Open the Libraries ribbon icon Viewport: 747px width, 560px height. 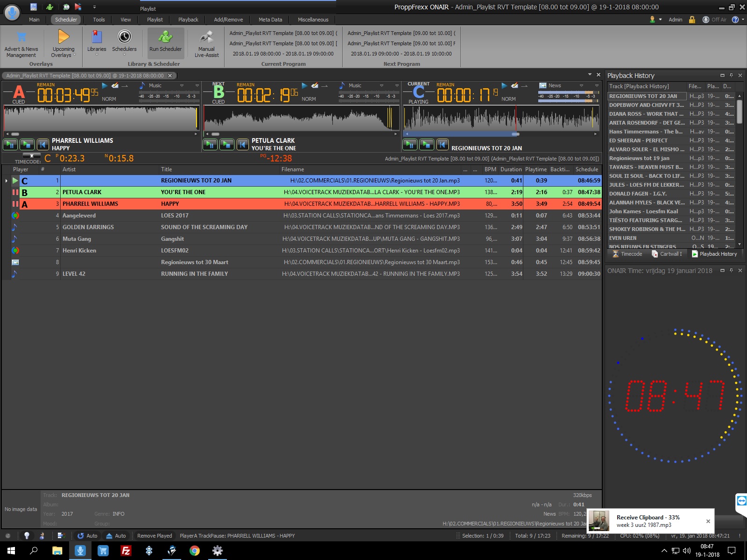(x=97, y=42)
